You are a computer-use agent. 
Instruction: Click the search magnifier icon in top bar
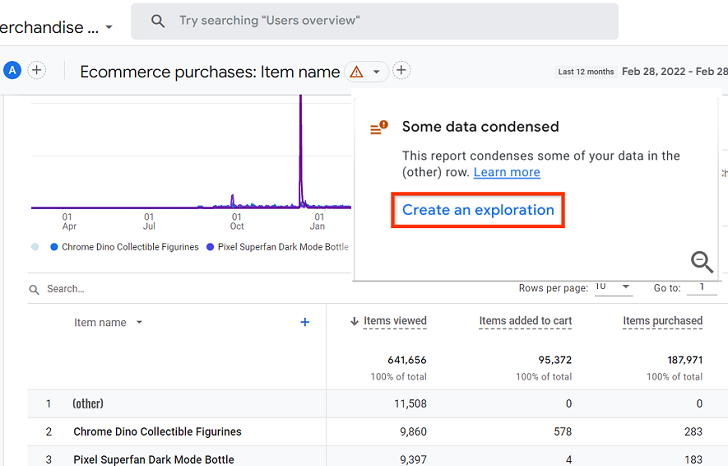(158, 21)
